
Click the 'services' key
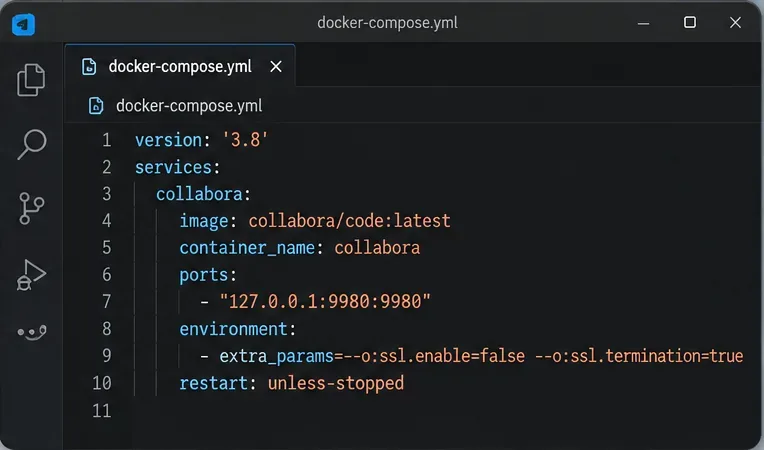click(173, 167)
